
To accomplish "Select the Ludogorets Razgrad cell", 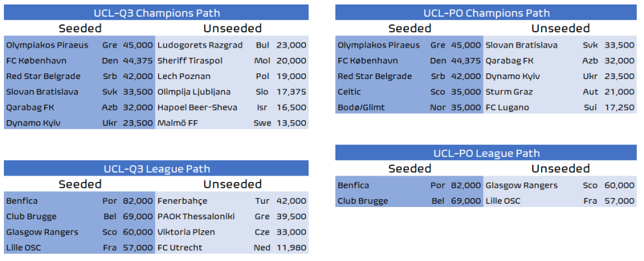I will point(200,45).
